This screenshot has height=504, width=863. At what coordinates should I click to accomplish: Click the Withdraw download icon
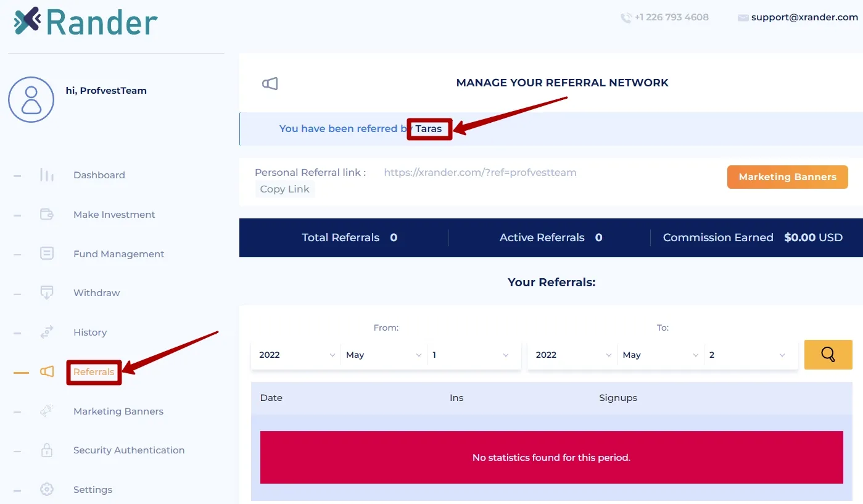tap(47, 292)
